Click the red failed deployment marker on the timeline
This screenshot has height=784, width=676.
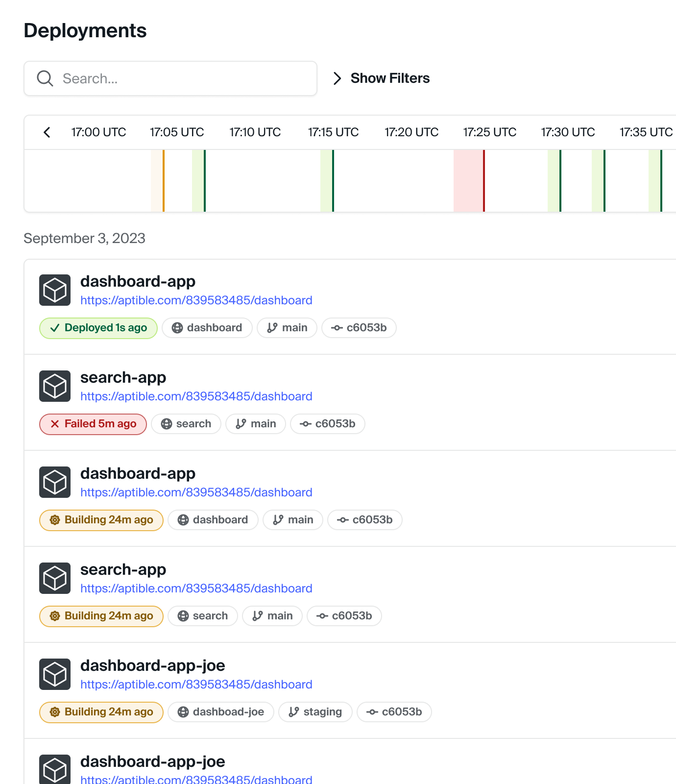click(483, 181)
